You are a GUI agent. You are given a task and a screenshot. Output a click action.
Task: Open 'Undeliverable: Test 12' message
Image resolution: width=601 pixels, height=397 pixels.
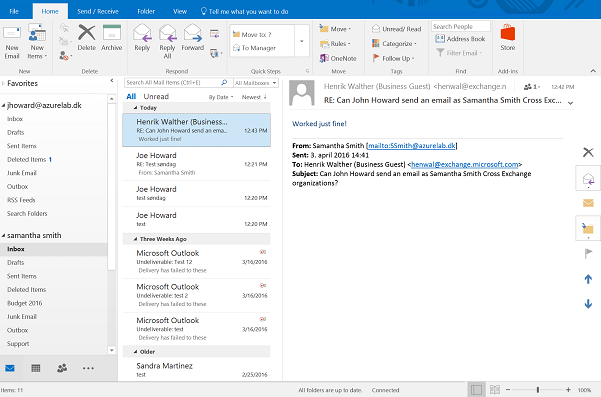(197, 262)
